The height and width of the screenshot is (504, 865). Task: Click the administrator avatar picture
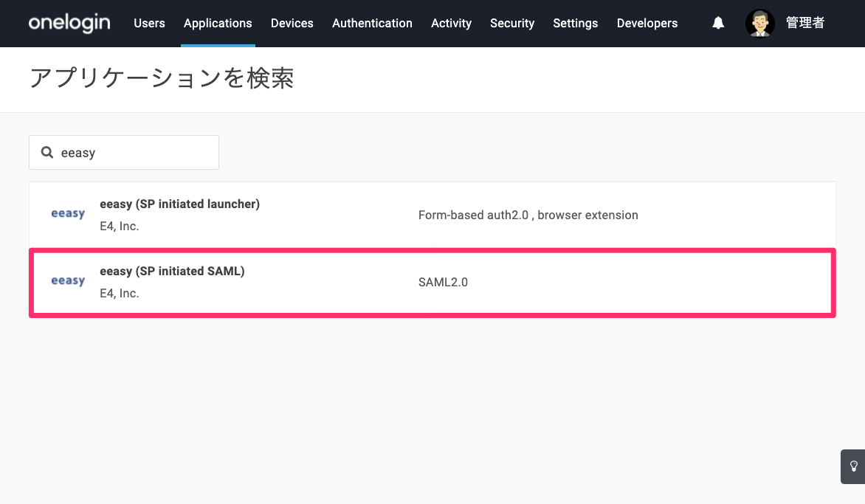pos(759,23)
